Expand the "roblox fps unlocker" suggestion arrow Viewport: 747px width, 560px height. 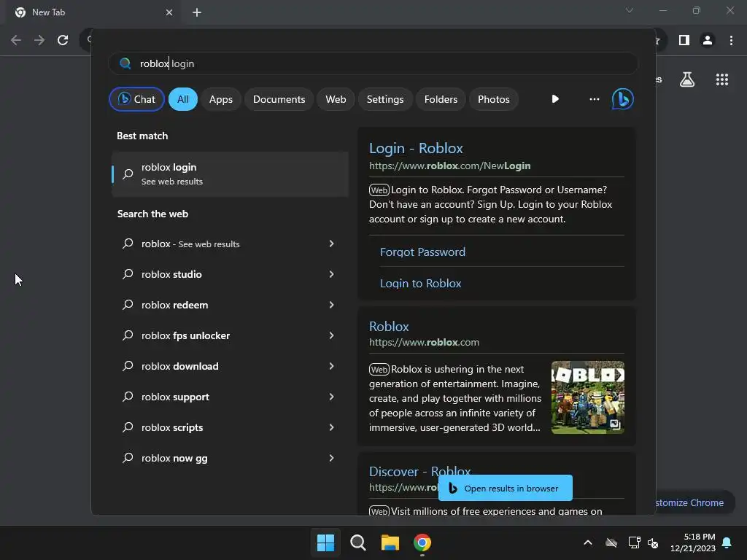[332, 335]
